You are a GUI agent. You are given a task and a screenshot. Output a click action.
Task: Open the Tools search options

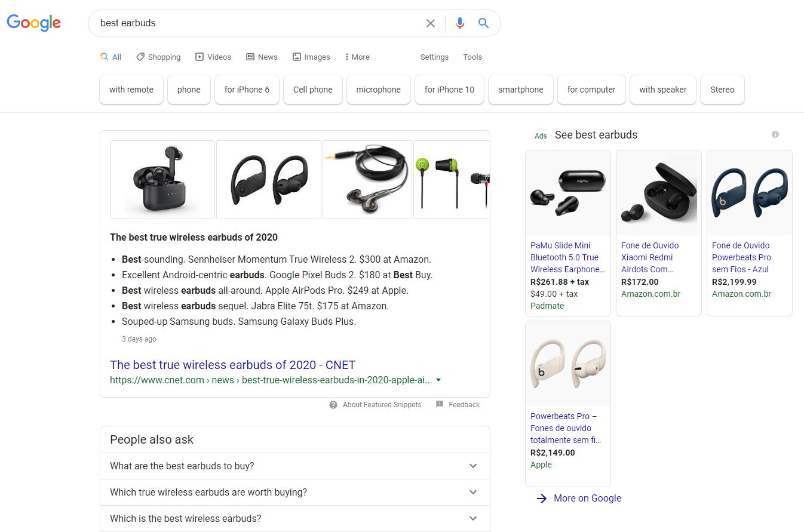(472, 57)
